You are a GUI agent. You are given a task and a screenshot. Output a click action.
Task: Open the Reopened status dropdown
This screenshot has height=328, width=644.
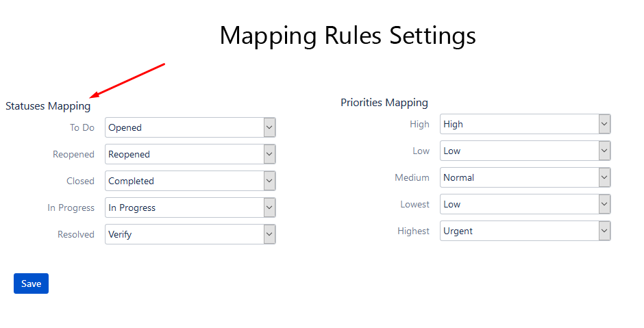point(190,154)
